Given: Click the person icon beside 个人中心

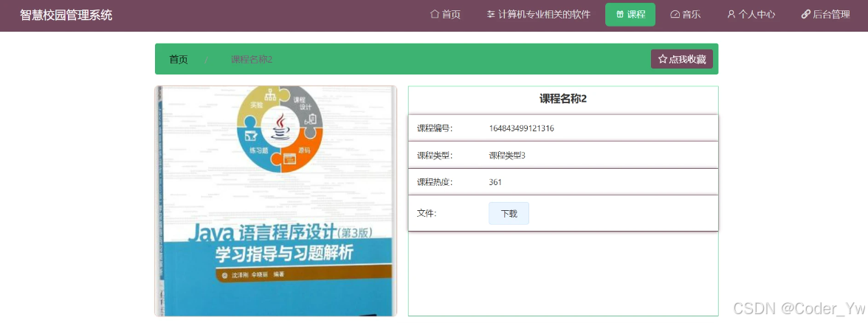Looking at the screenshot, I should coord(731,15).
